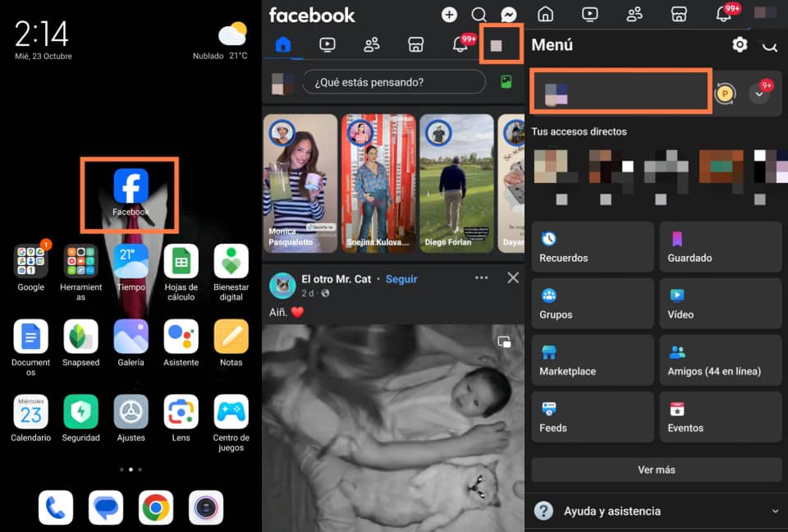Open notifications bell in feed screen
The height and width of the screenshot is (532, 788).
tap(460, 45)
